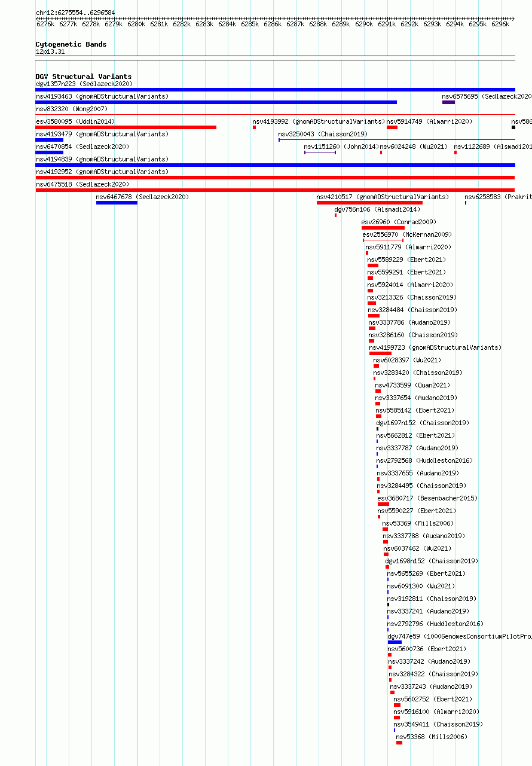Select nsv6470854 (Sedlazeck2020) label
The height and width of the screenshot is (766, 532).
click(82, 147)
